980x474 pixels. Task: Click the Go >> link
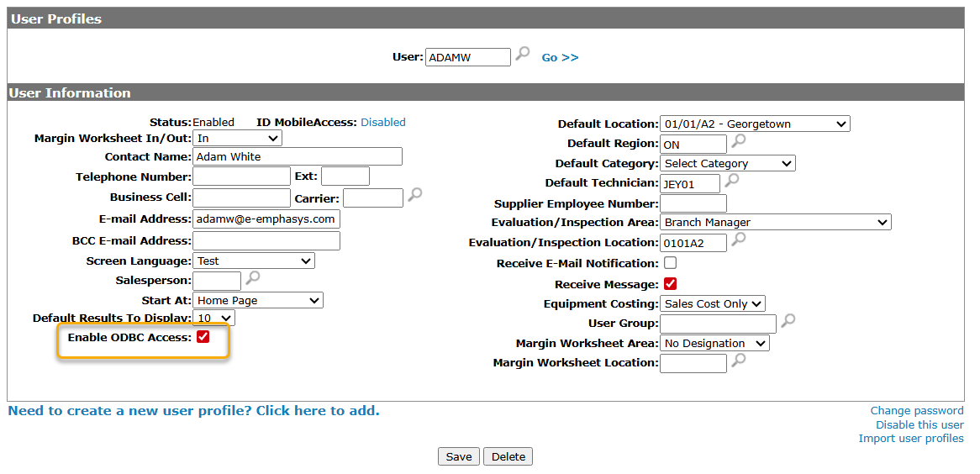pyautogui.click(x=560, y=57)
